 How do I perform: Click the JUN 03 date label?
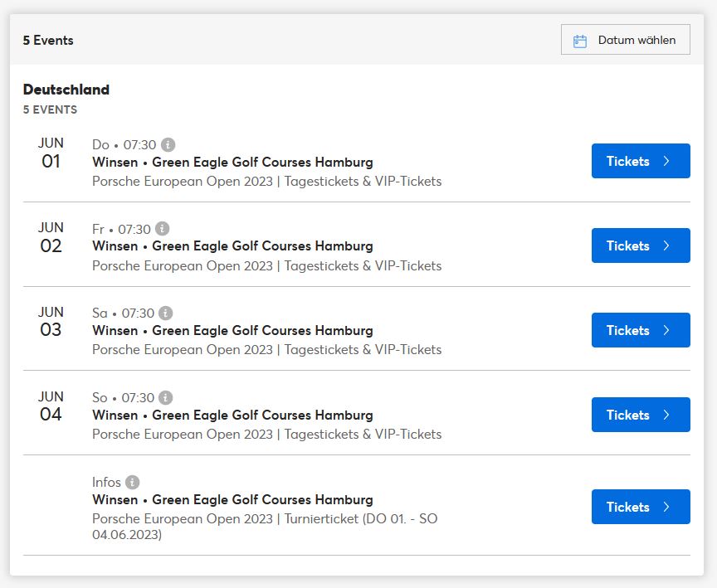point(51,322)
